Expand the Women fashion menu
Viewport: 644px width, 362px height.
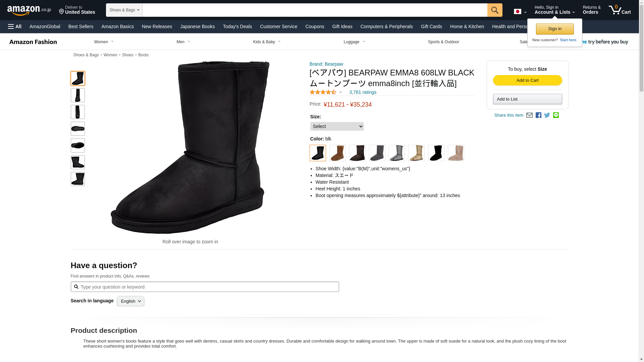tap(104, 42)
